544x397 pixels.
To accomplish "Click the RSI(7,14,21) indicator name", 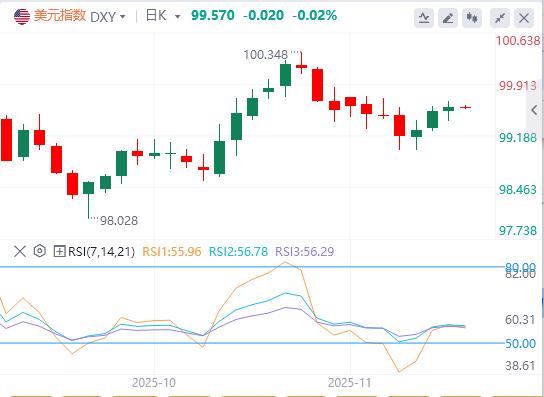I will pos(101,251).
